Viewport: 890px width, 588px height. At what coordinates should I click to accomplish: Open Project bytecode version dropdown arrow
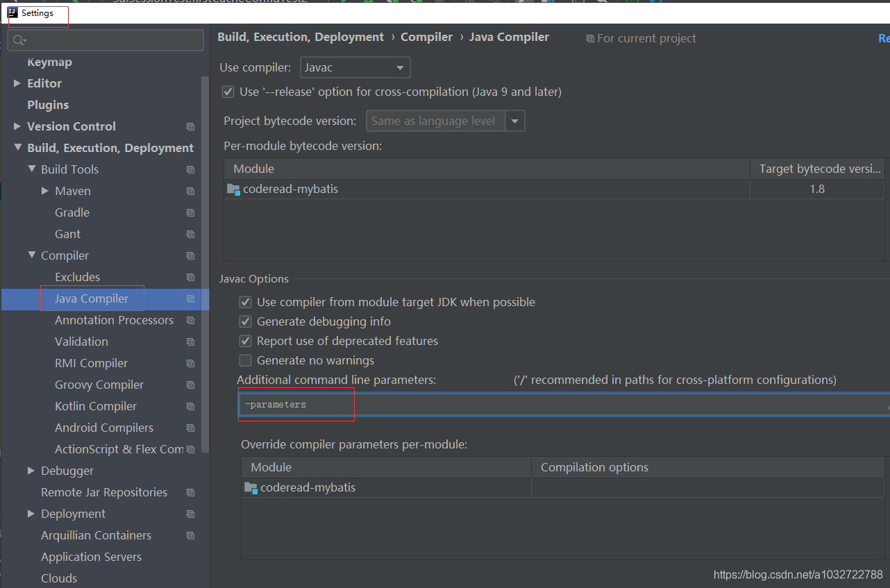pos(514,121)
